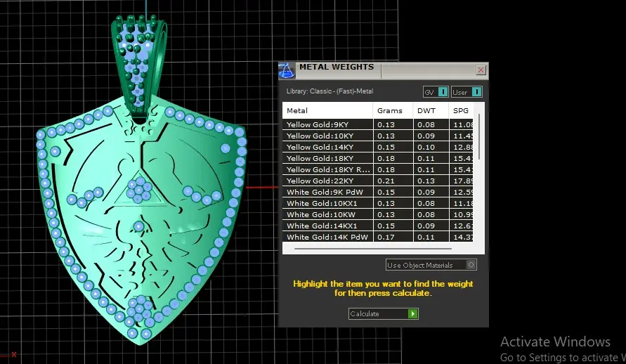
Task: Select the Yellow Gold:18KY row
Action: [378, 158]
